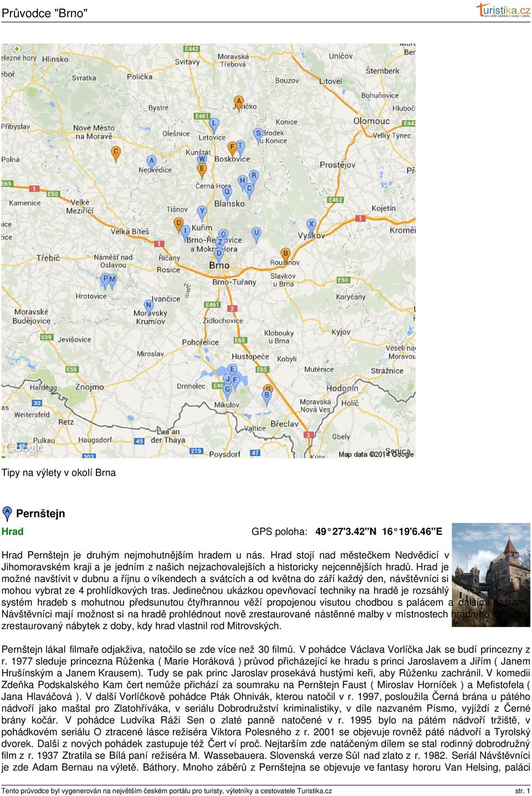Click the Turistika.cz footer generation notice
Image resolution: width=532 pixels, height=796 pixels.
[167, 791]
